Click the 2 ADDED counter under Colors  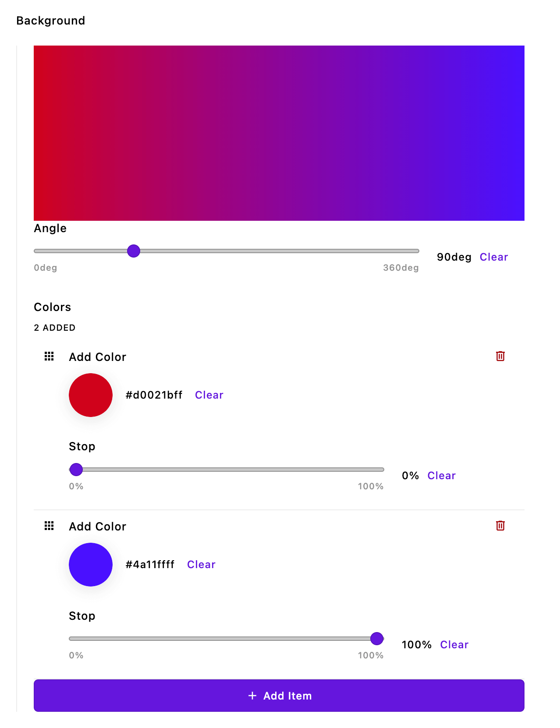[54, 328]
